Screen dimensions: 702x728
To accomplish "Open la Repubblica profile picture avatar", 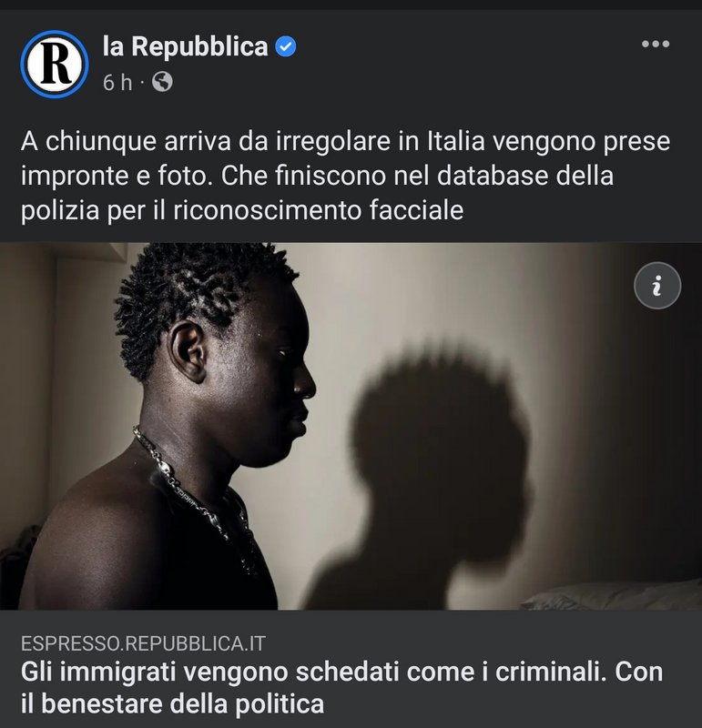I will [55, 64].
